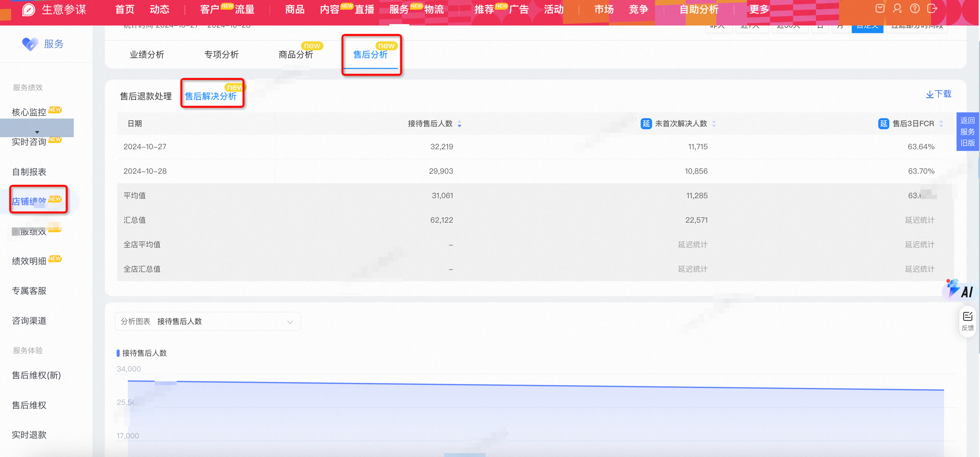Open 售后退款处理 sub-tab

(146, 96)
